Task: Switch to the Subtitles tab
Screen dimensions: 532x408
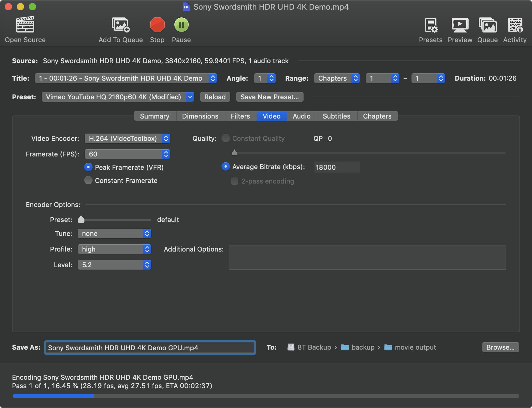Action: tap(337, 116)
